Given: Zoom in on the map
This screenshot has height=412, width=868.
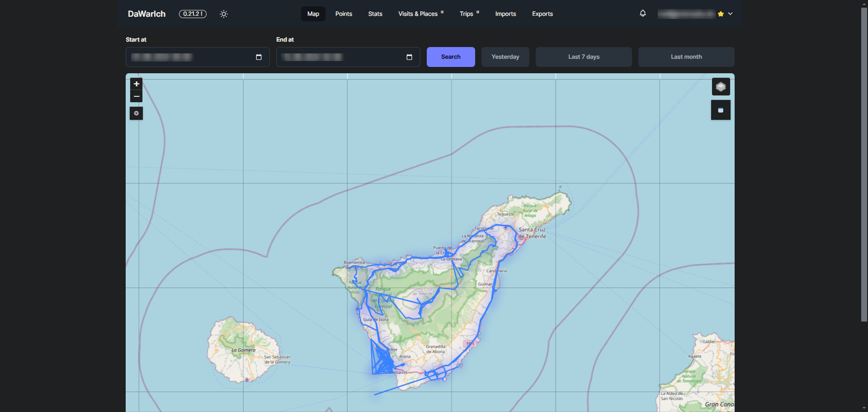Looking at the screenshot, I should click(136, 84).
